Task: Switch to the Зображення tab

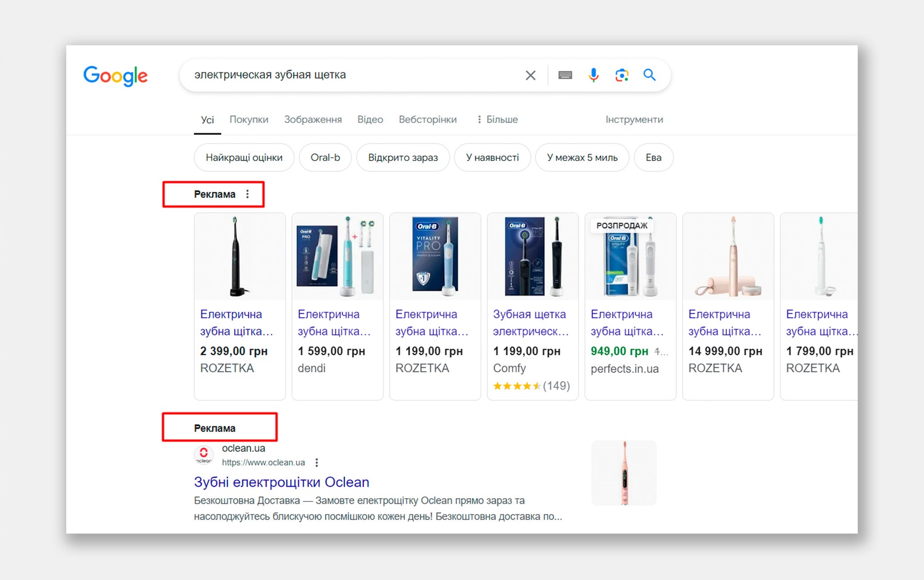Action: tap(313, 120)
